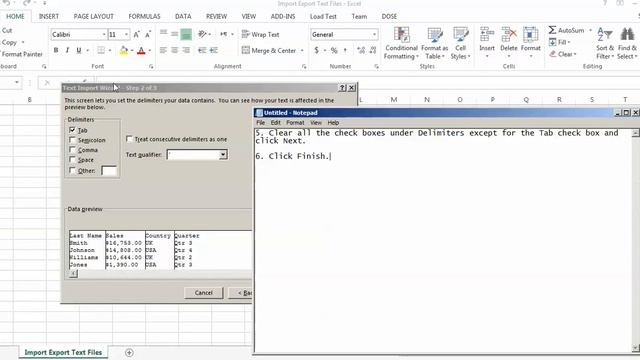Switch to the DATA ribbon tab
Screen dimensions: 640x360
tap(183, 16)
